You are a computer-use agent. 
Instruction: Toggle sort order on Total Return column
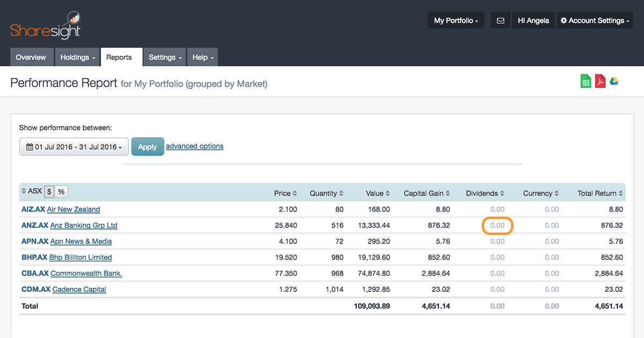(x=620, y=193)
